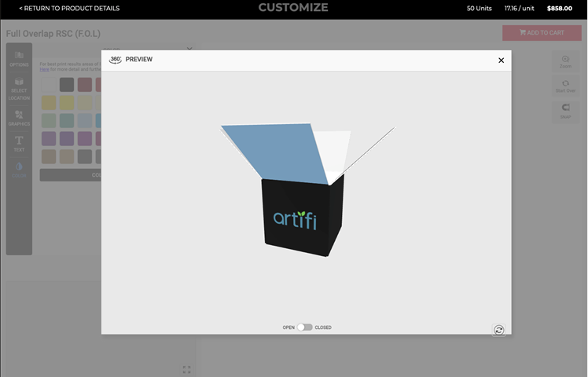The image size is (588, 377).
Task: Select the tan color swatch
Action: (x=67, y=156)
